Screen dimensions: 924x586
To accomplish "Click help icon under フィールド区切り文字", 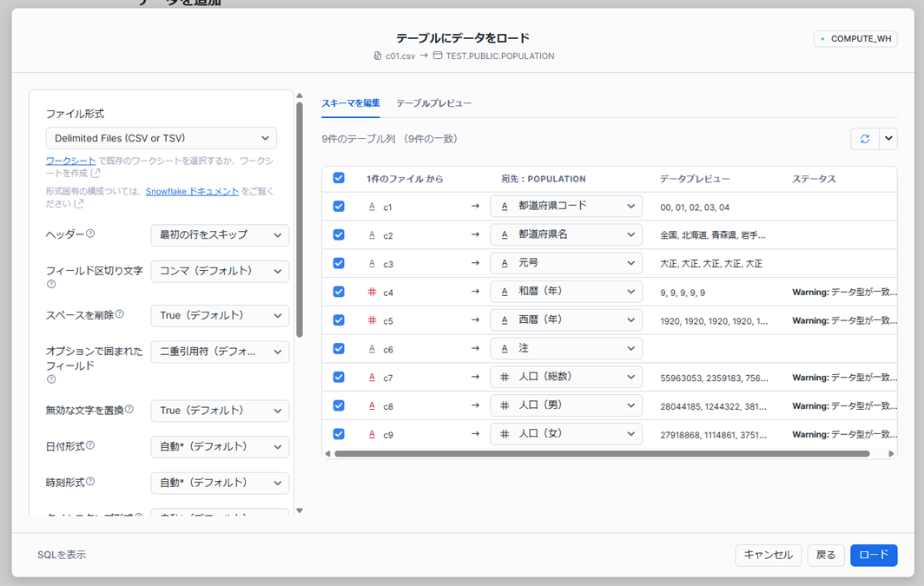I will (51, 284).
